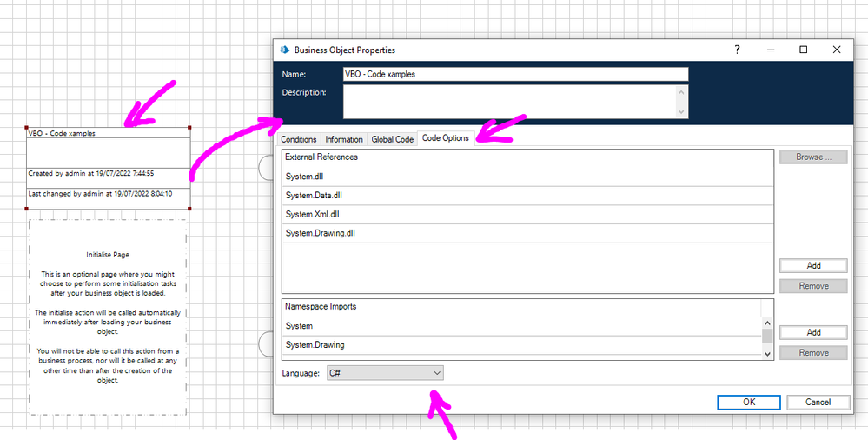Open the Language dropdown showing C#
The image size is (868, 440).
(x=385, y=374)
